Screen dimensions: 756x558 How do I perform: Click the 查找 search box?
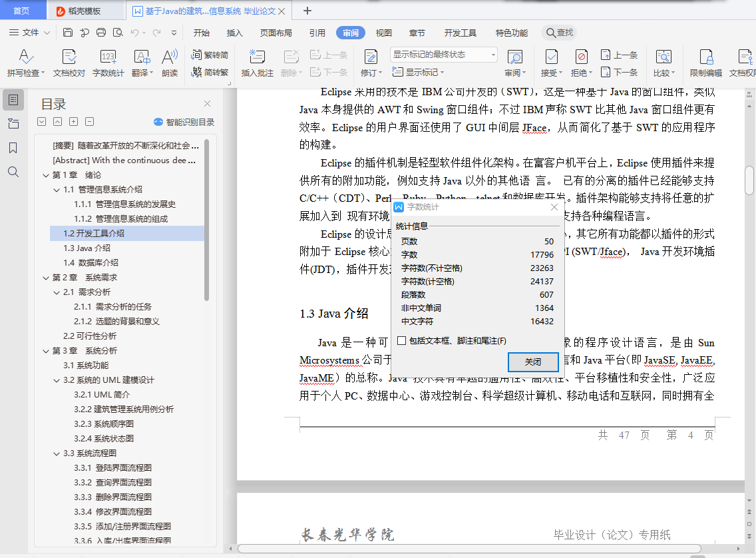559,33
